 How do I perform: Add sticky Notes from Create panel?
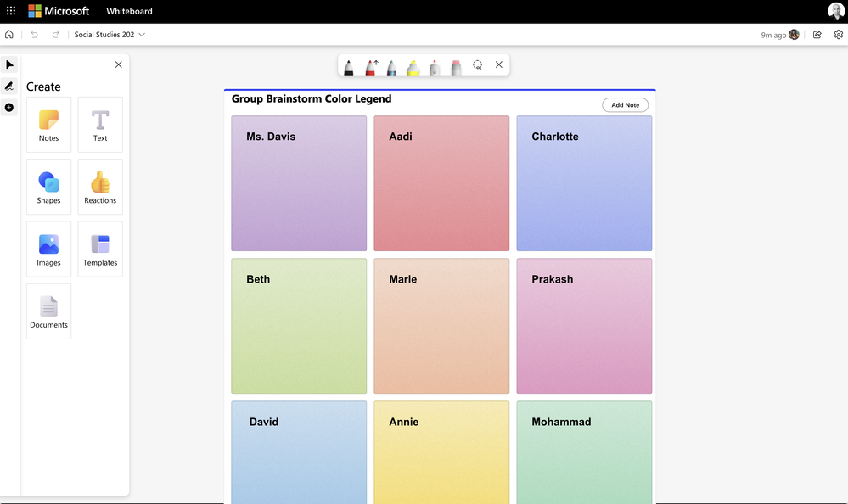coord(48,125)
